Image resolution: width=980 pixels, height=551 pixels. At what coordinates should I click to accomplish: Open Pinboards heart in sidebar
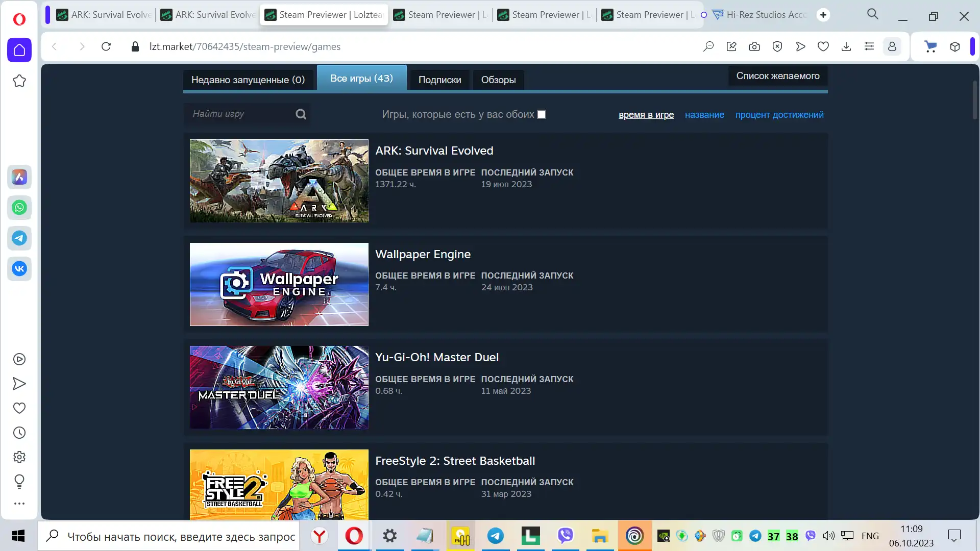pos(19,408)
